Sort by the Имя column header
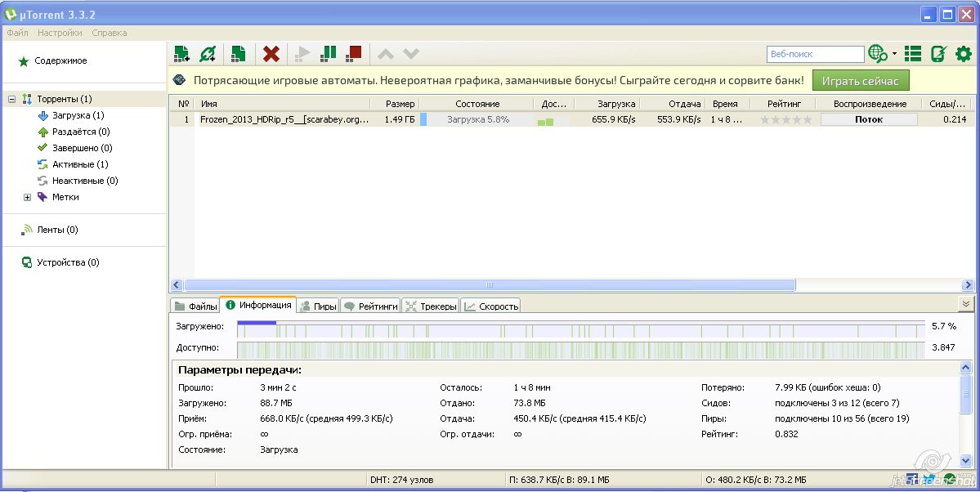This screenshot has height=492, width=980. pyautogui.click(x=283, y=104)
